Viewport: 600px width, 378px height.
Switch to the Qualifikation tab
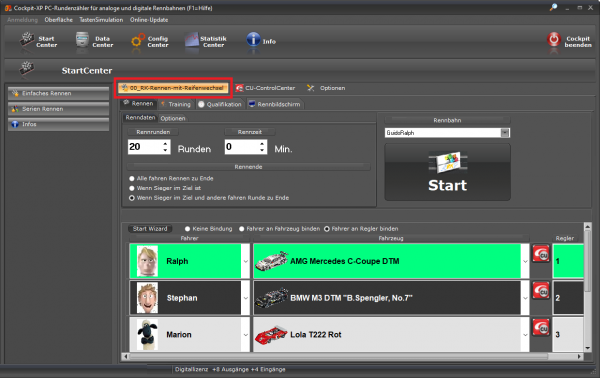pyautogui.click(x=220, y=104)
